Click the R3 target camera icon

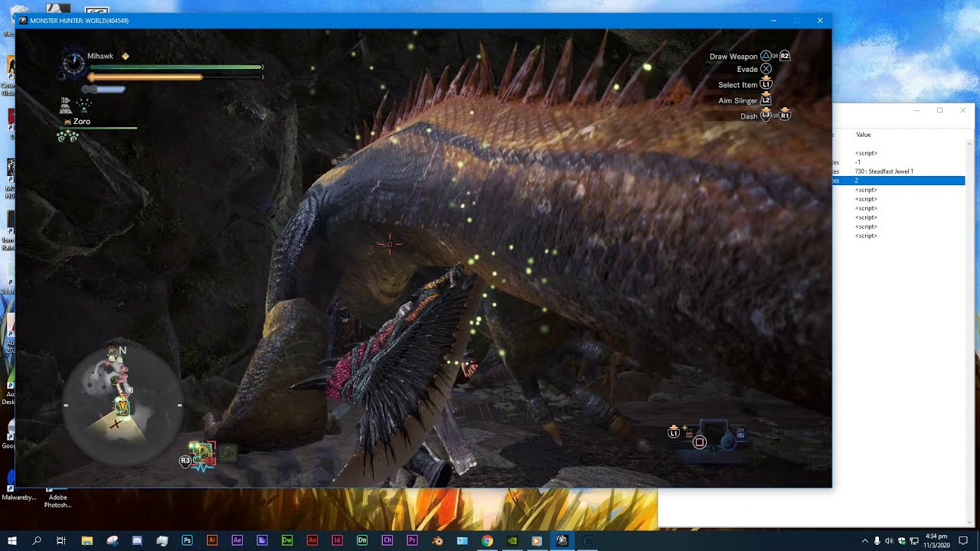185,461
